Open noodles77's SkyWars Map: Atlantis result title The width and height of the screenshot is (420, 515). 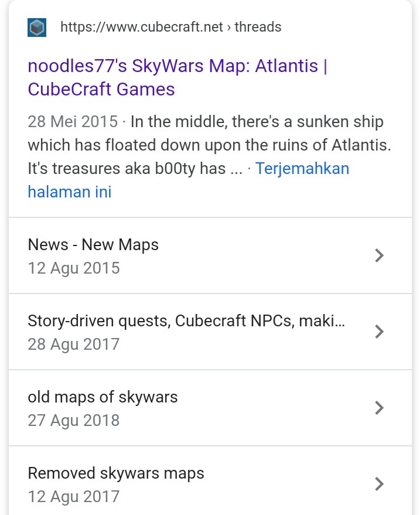coord(177,77)
